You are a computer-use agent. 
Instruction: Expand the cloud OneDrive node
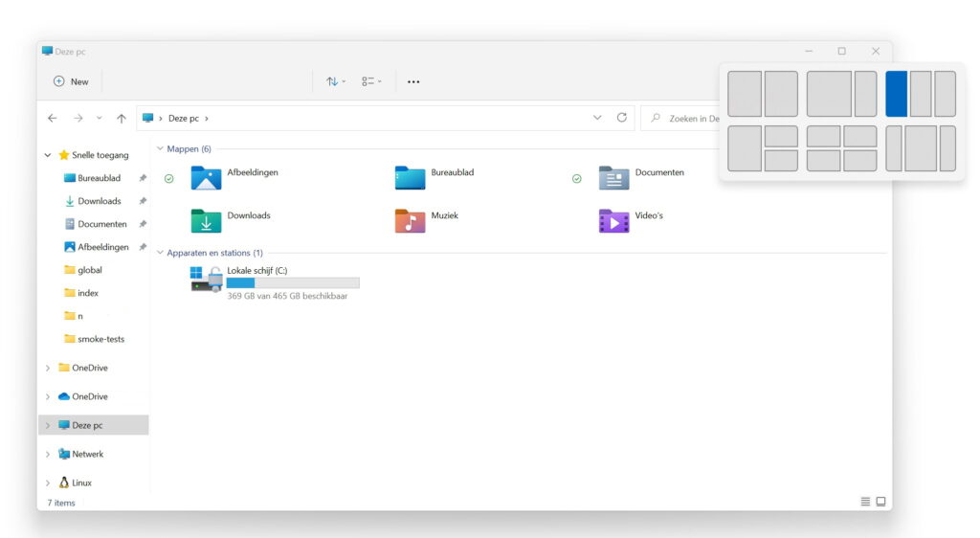tap(48, 396)
